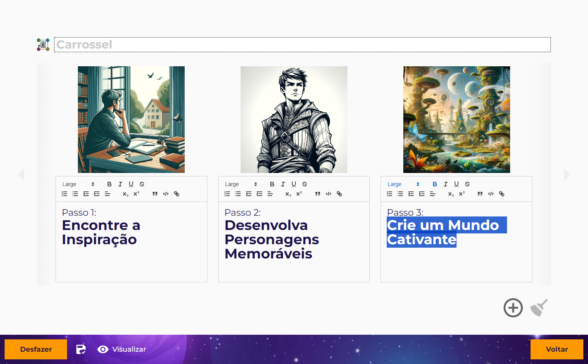Select the fantasy world landscape image
This screenshot has width=588, height=364.
pos(457,119)
